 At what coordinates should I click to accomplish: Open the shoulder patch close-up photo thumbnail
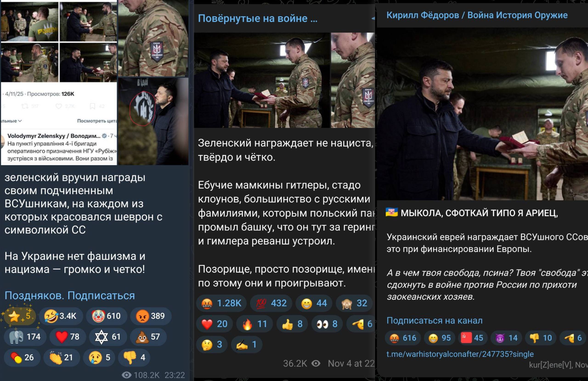153,38
